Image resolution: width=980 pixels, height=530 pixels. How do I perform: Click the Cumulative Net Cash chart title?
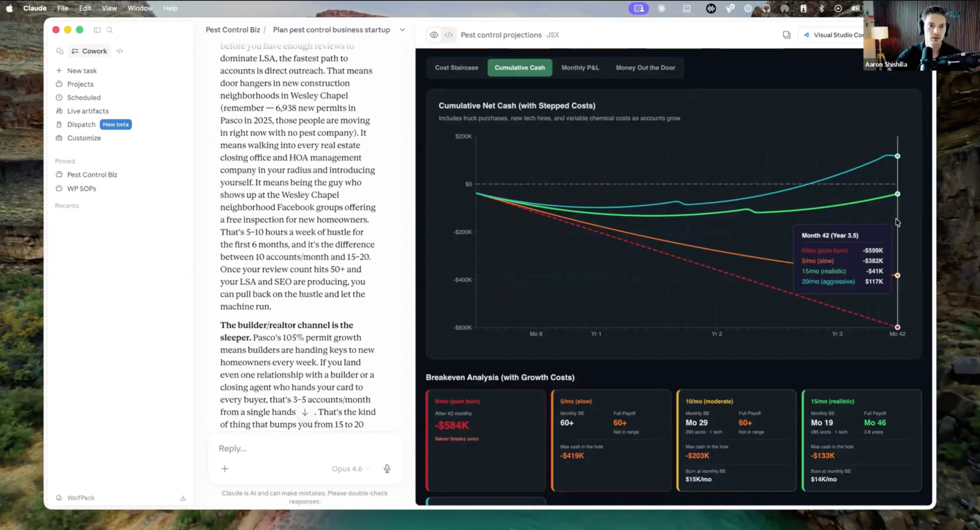click(x=517, y=106)
